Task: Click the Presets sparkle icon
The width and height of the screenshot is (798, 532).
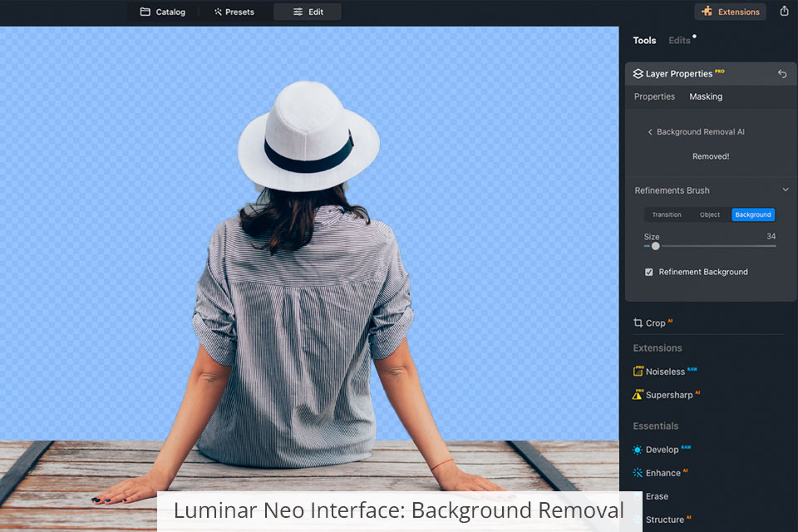Action: pyautogui.click(x=218, y=12)
